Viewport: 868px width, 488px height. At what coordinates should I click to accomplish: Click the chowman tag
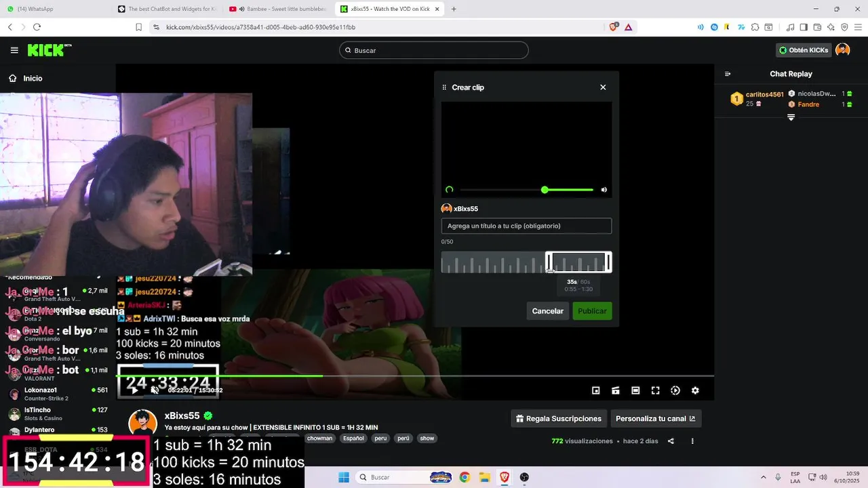[320, 439]
